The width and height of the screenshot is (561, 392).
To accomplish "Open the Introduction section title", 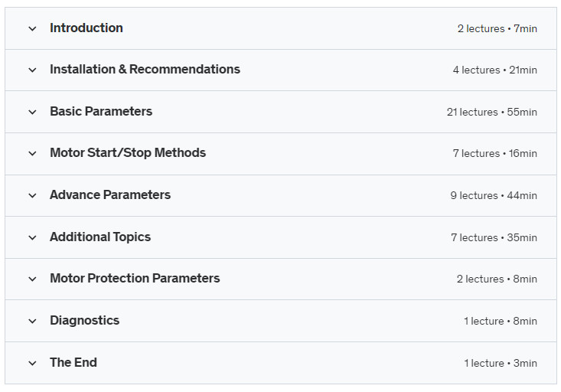I will pyautogui.click(x=86, y=28).
